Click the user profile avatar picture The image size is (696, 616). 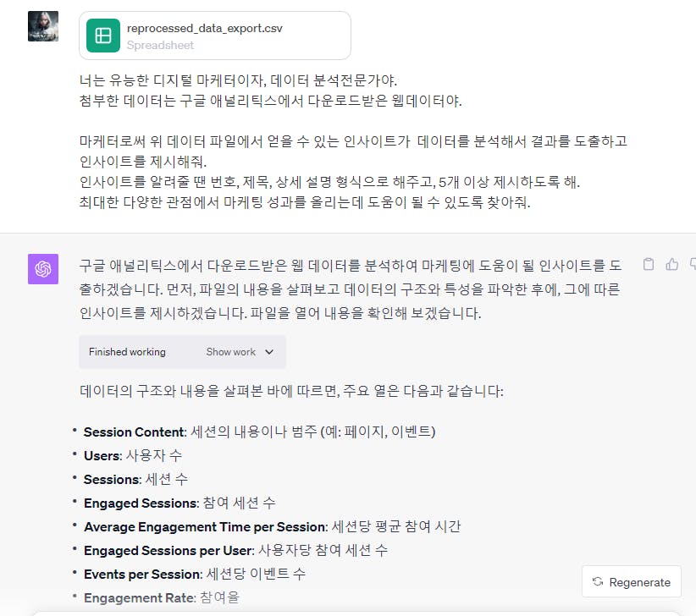[x=43, y=26]
